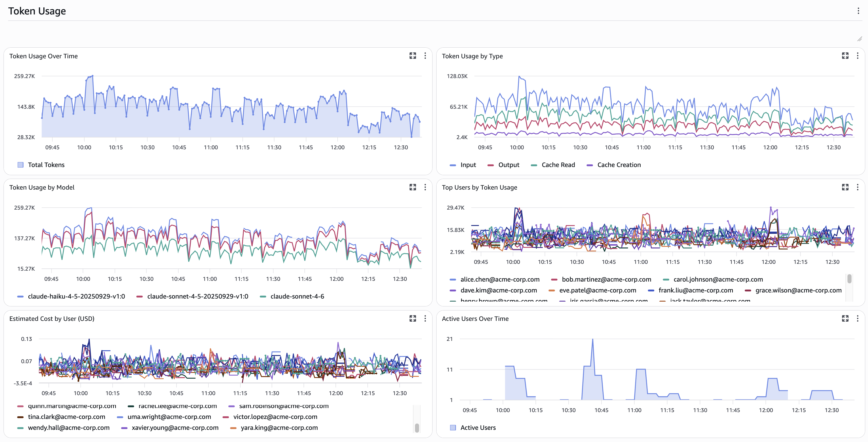Click the Token Usage by Model panel title
This screenshot has height=442, width=868.
[x=42, y=187]
